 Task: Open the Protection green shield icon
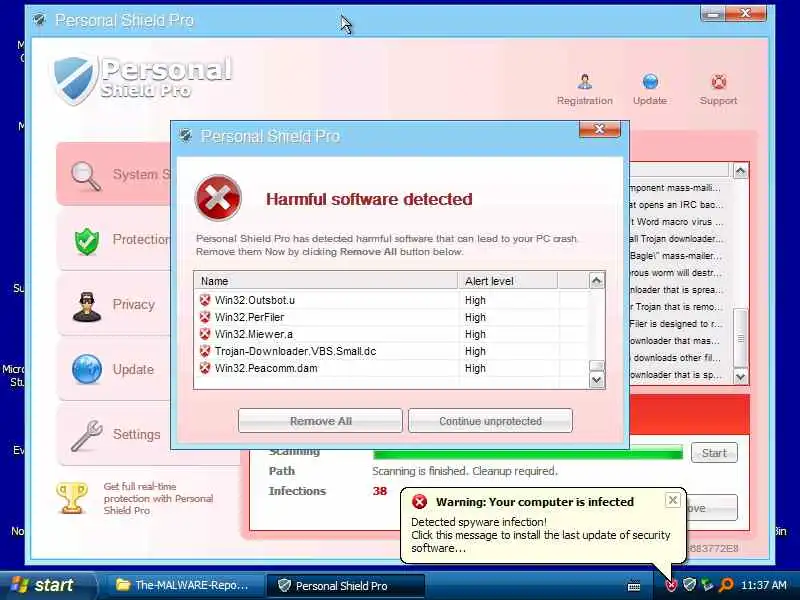[x=87, y=241]
